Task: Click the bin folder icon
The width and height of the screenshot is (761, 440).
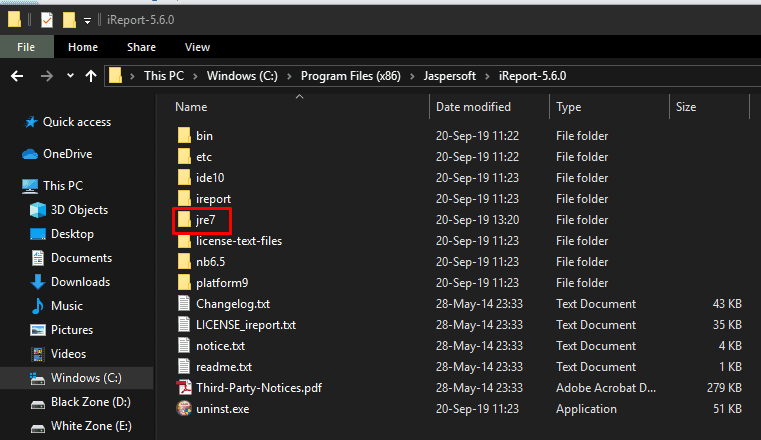Action: pos(184,136)
